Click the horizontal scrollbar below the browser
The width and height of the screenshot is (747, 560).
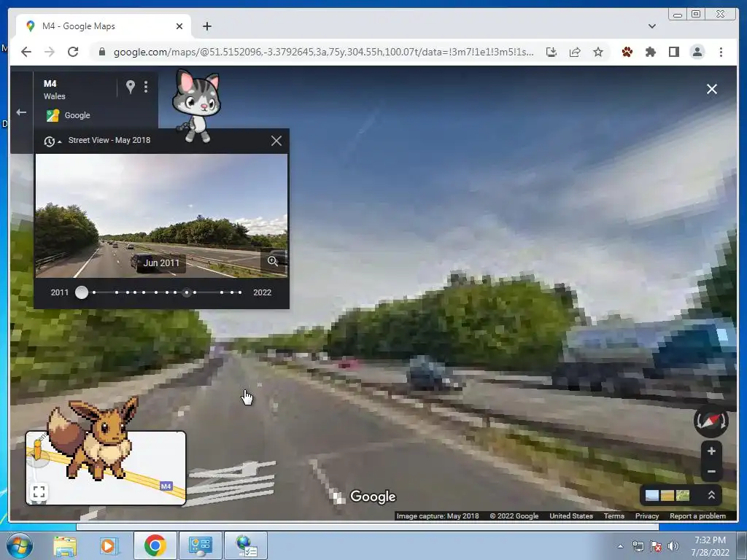tap(368, 526)
